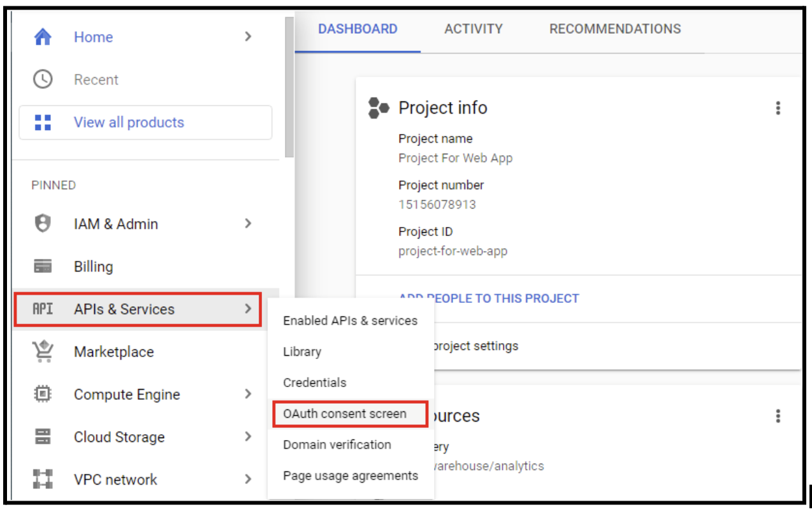This screenshot has height=514, width=812.
Task: Click the VPC network icon
Action: click(42, 480)
